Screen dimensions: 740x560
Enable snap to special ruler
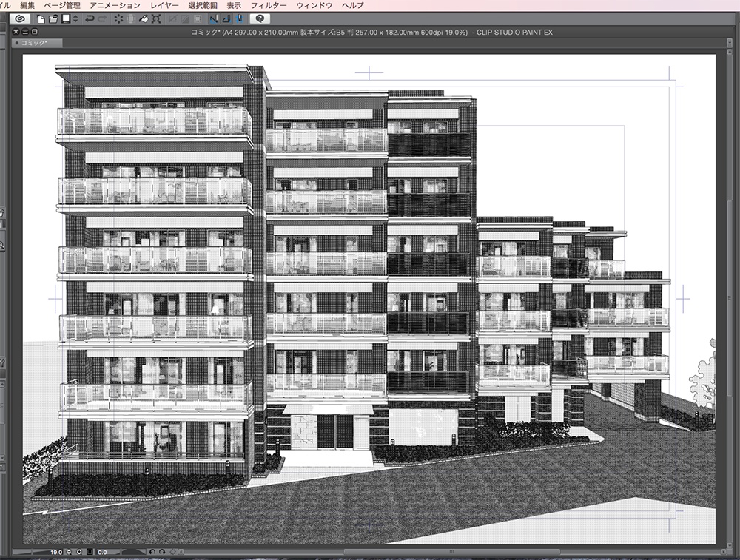pyautogui.click(x=226, y=19)
